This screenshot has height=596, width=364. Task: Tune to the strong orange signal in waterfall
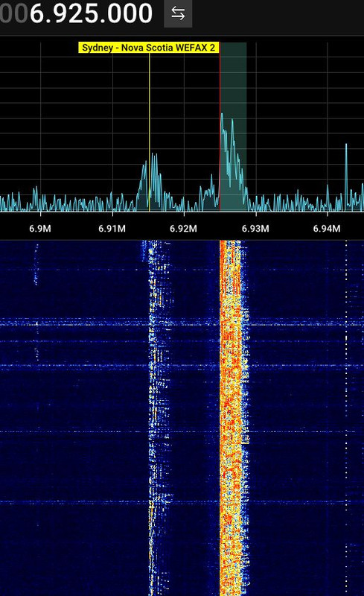[233, 417]
